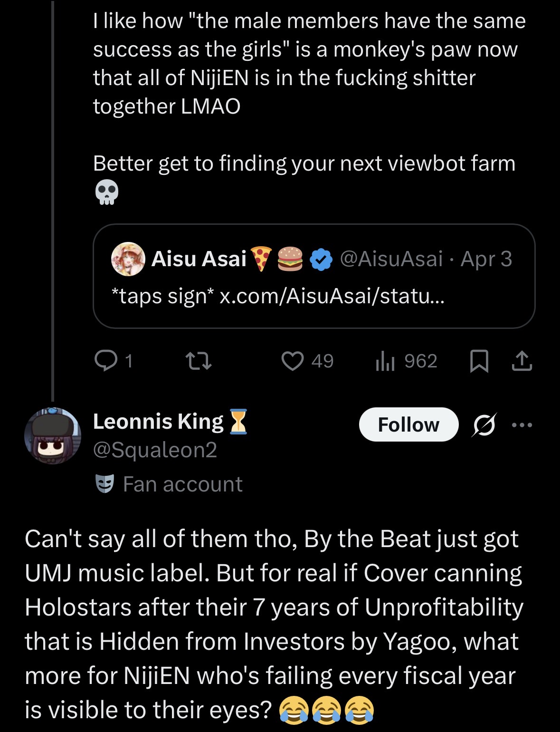Open the three-dot more options menu
Screen dimensions: 560x732
click(522, 424)
